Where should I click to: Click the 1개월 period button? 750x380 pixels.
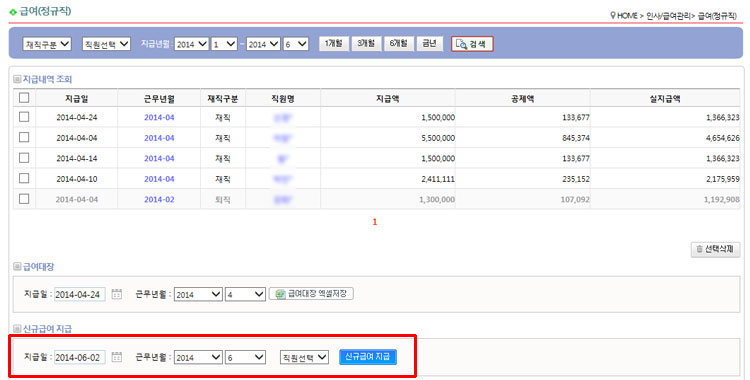click(333, 44)
